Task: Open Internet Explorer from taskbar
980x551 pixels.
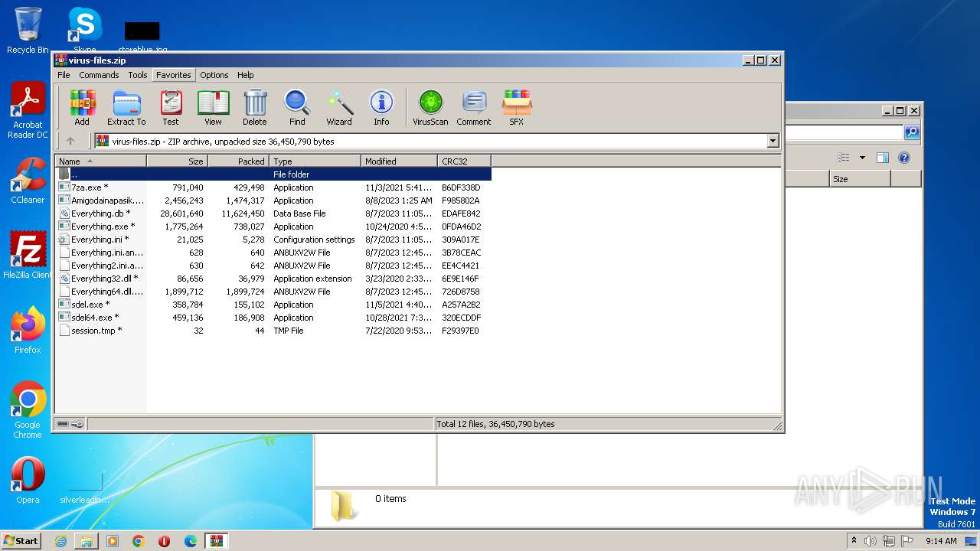Action: click(x=60, y=541)
